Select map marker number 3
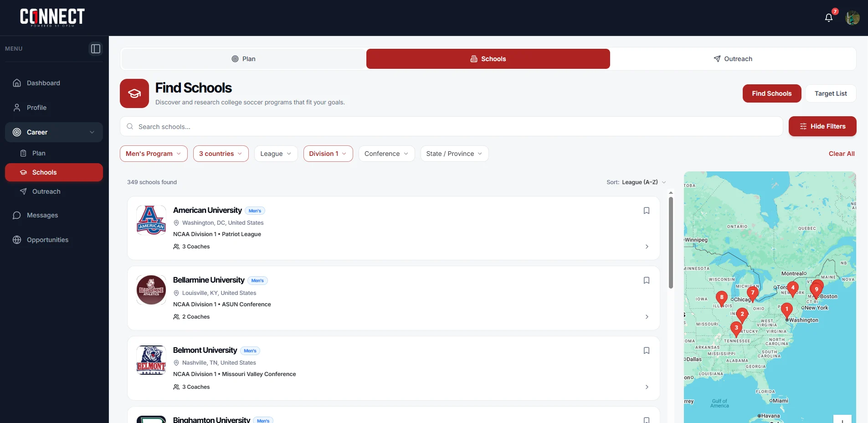Viewport: 868px width, 423px height. [x=736, y=329]
